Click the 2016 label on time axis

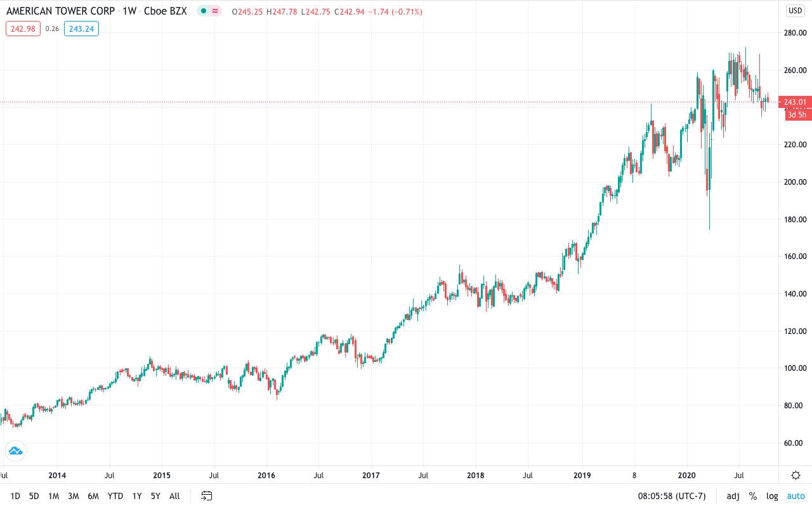click(266, 475)
